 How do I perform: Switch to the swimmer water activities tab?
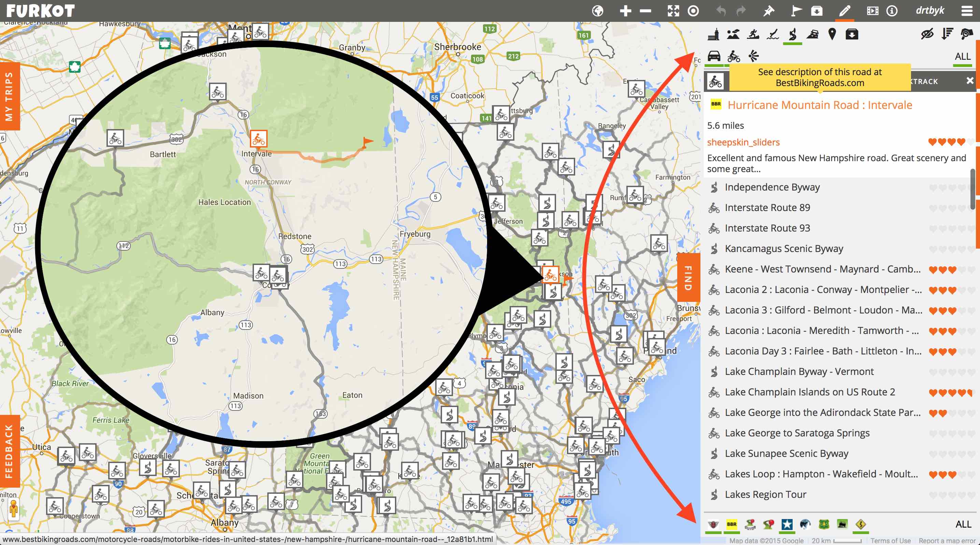click(773, 34)
